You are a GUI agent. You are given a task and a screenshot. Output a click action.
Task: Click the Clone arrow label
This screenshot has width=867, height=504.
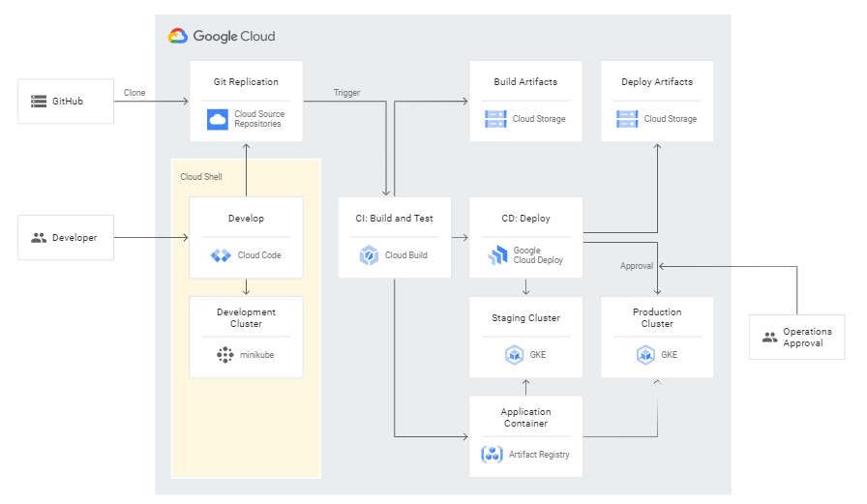(135, 93)
